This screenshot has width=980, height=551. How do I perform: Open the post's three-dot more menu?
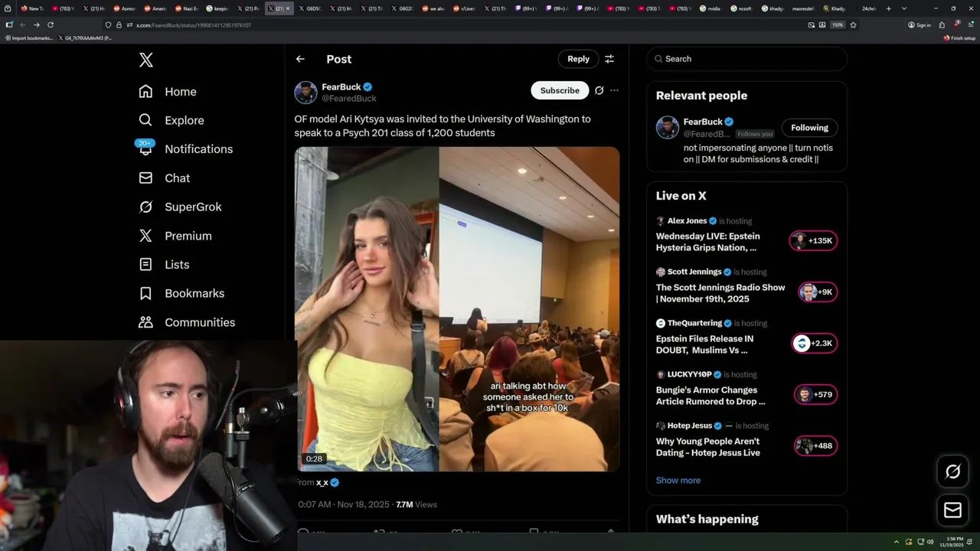click(614, 90)
